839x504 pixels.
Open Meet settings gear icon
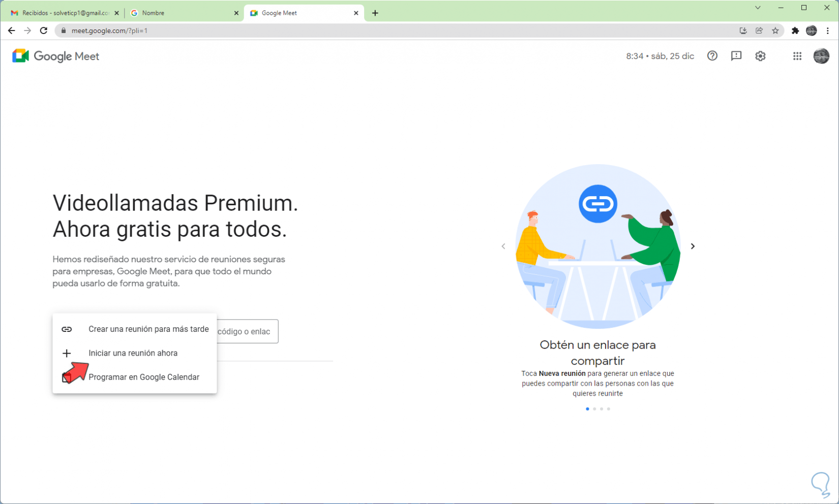click(760, 56)
